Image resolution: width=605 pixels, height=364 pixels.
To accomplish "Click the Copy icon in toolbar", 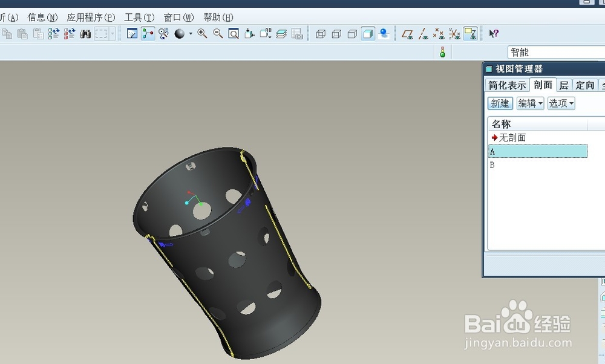I will 7,34.
